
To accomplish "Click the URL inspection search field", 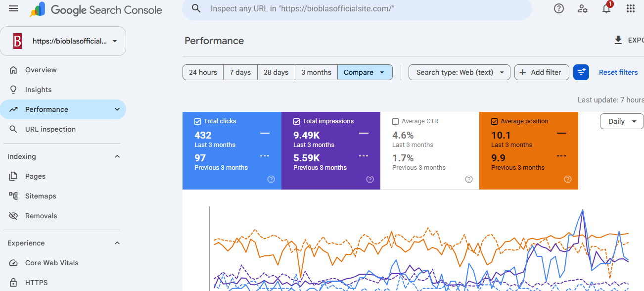I will (357, 9).
